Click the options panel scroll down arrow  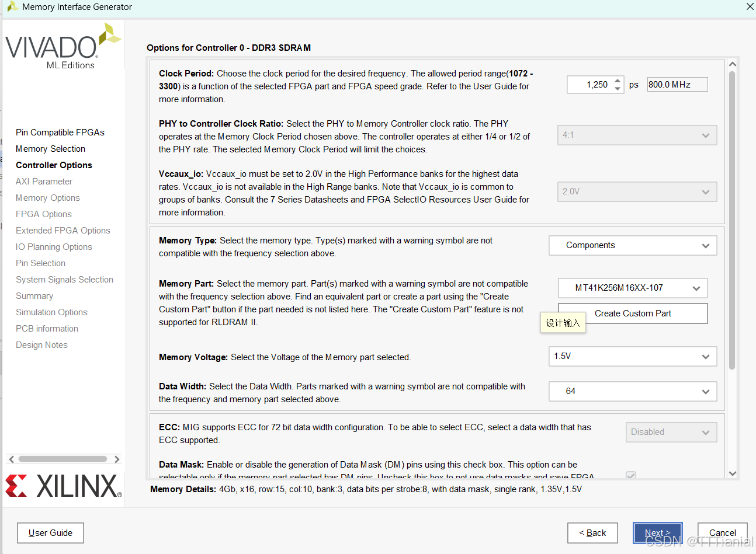[733, 473]
